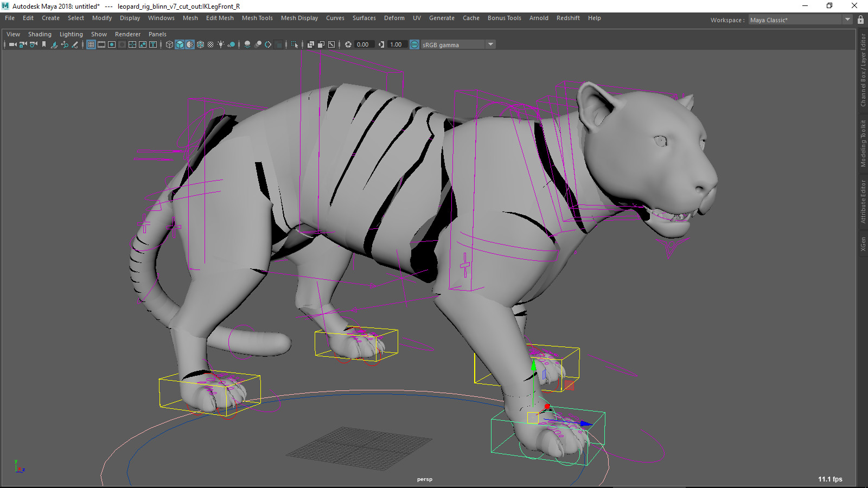Open the Bonus Tools menu
868x488 pixels.
pos(504,18)
